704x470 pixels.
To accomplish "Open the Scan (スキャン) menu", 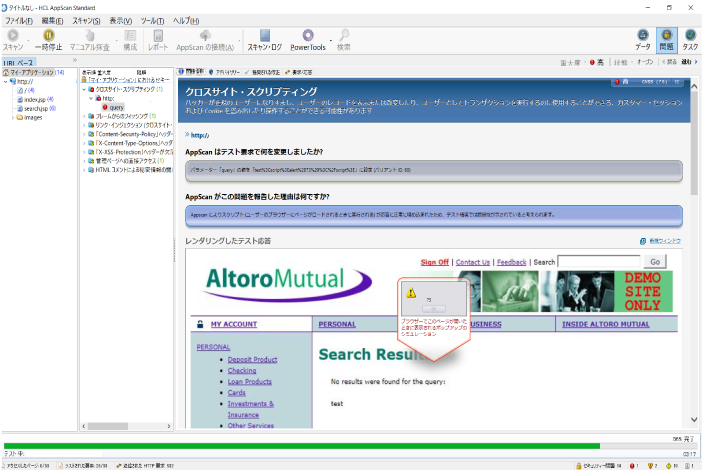I will [86, 21].
